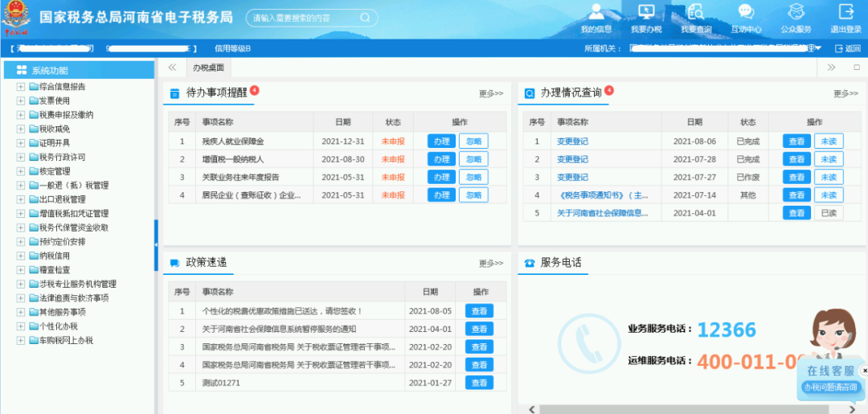Click left arrow of horizontal scrollbar
Screen dimensions: 868x414
tap(532, 409)
